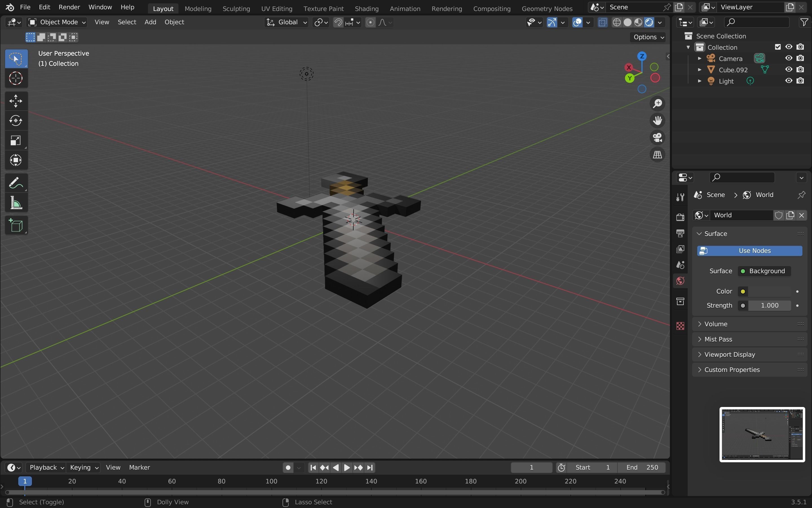Select the Transform tool
Screen dimensions: 812x508
[16, 160]
